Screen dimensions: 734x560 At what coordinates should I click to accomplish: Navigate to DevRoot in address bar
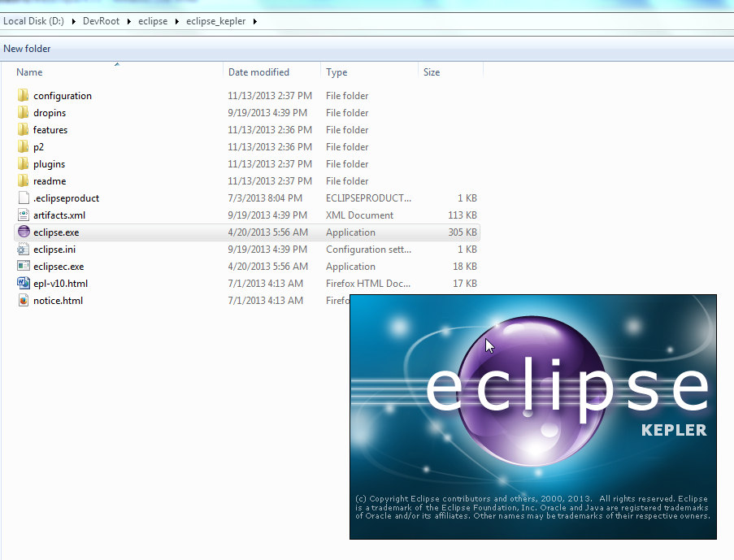tap(101, 21)
